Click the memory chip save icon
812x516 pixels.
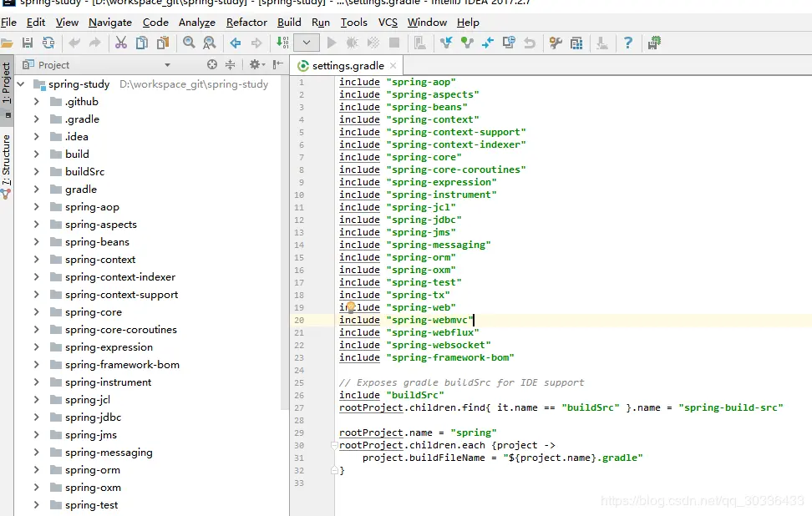click(x=654, y=43)
